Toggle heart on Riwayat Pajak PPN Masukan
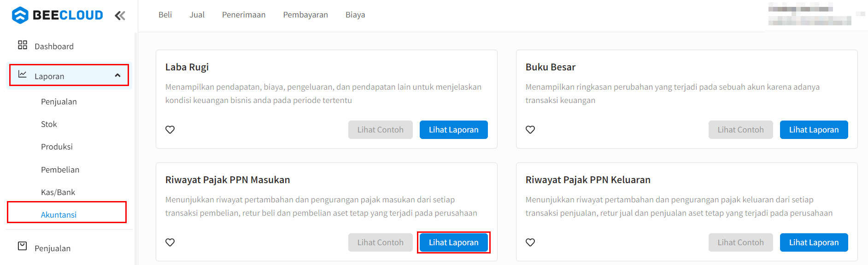868x265 pixels. tap(170, 242)
